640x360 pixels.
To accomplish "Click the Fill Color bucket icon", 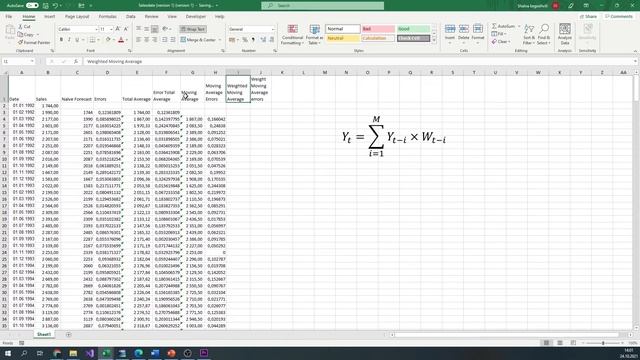I will point(108,40).
